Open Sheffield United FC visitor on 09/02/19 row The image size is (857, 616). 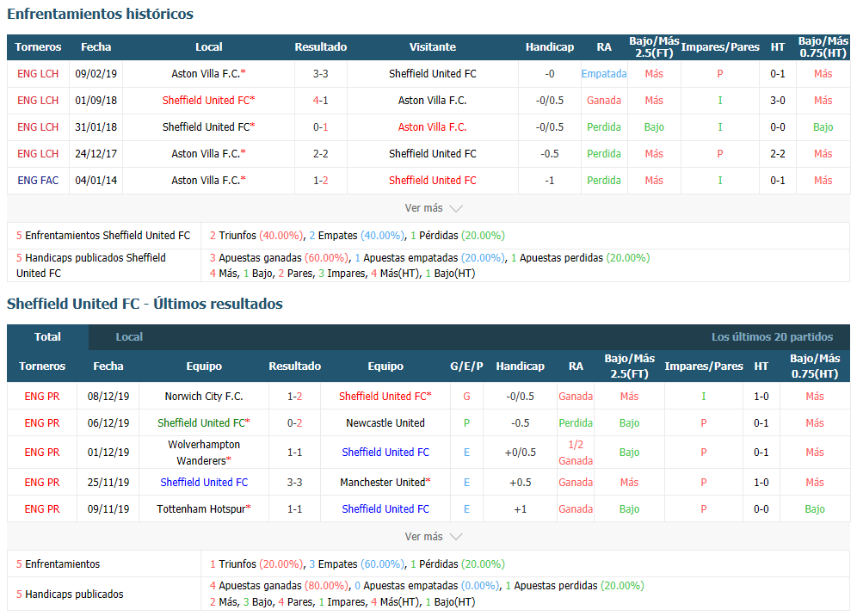[x=432, y=74]
